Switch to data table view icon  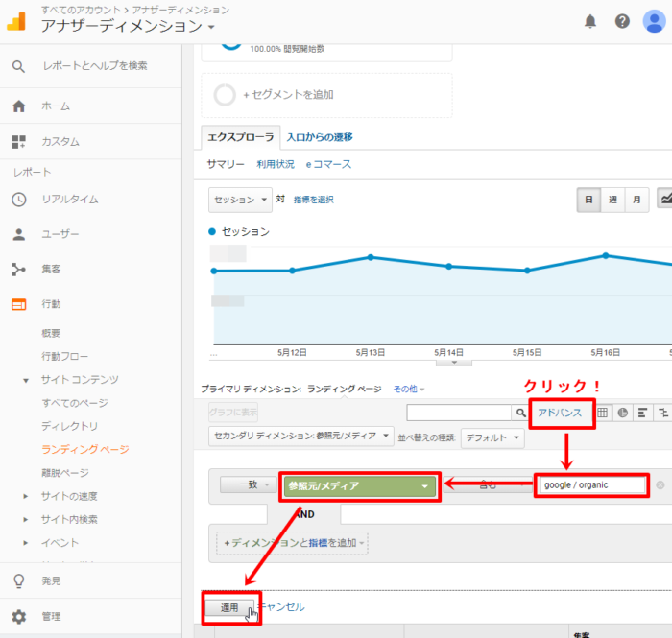pos(602,413)
